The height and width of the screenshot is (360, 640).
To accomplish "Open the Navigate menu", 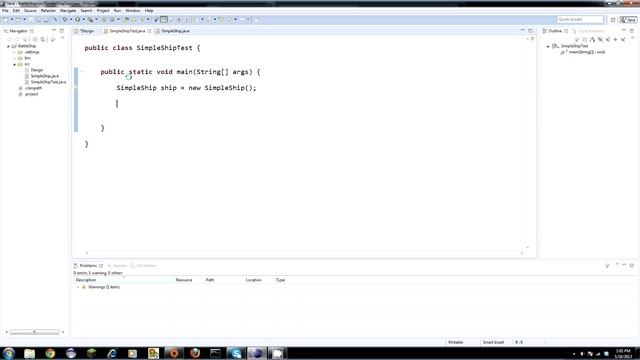I will tap(68, 11).
